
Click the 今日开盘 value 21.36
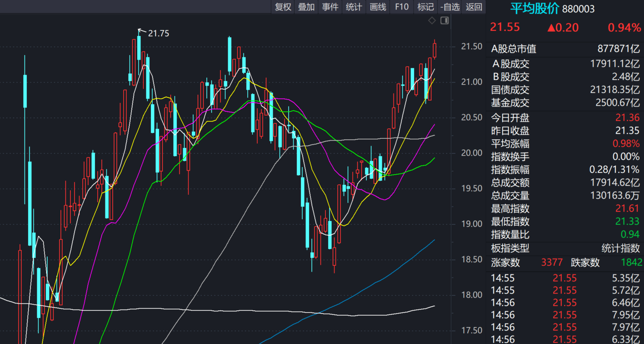coord(628,118)
